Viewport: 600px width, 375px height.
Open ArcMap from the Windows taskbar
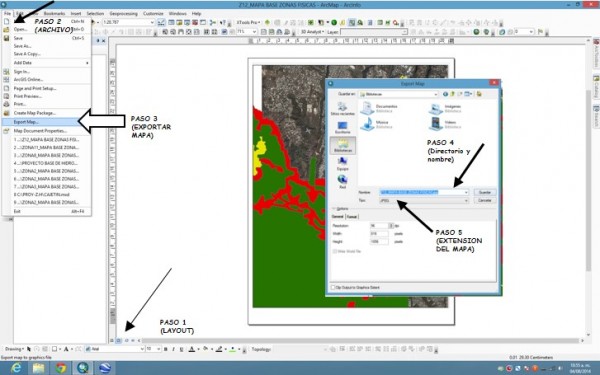point(83,368)
